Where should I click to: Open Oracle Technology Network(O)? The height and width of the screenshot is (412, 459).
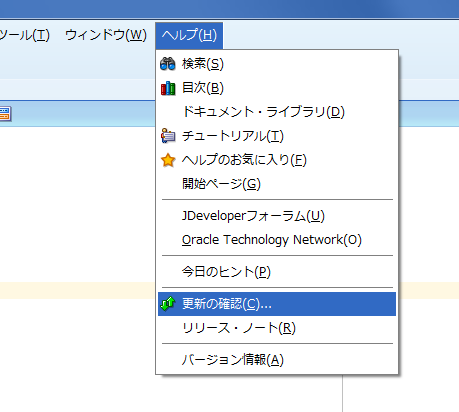(277, 240)
